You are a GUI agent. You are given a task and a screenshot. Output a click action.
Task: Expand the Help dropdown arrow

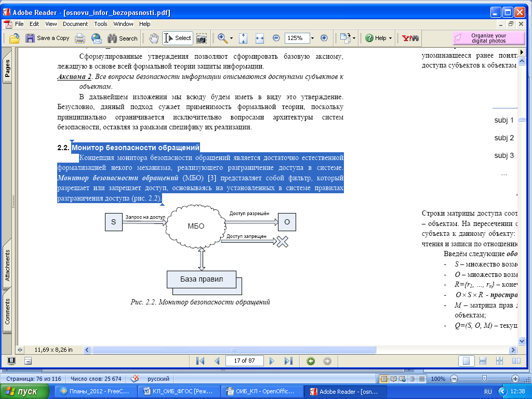391,38
